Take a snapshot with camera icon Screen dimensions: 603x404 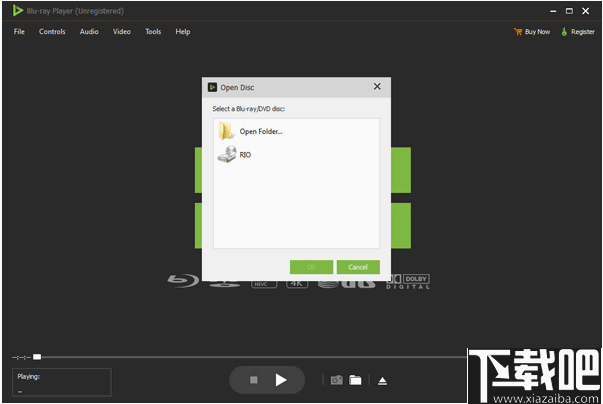point(336,380)
